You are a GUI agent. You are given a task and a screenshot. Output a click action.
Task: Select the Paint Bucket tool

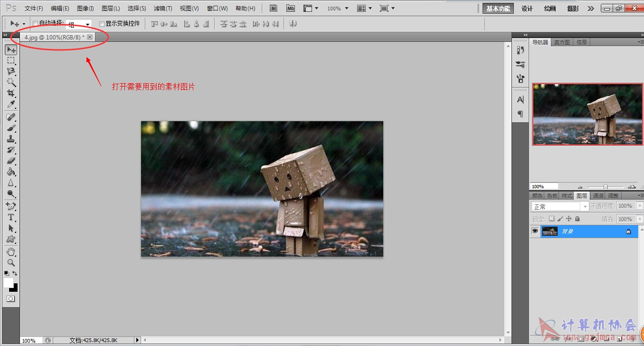click(x=11, y=172)
